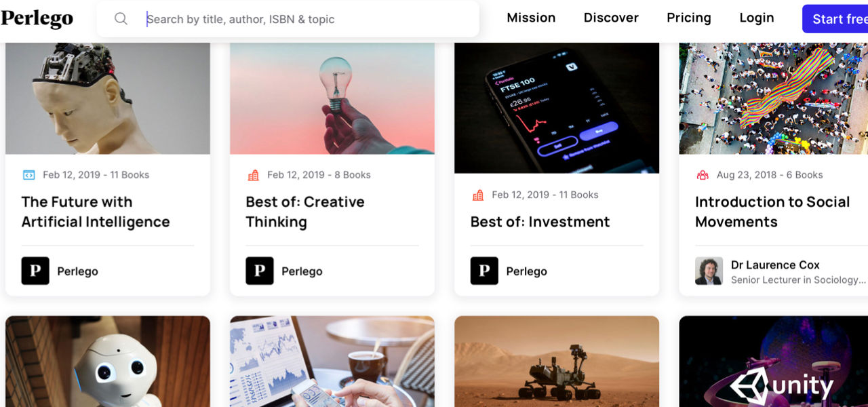This screenshot has width=868, height=407.
Task: Select the Mars rover image thumbnail
Action: click(x=557, y=362)
